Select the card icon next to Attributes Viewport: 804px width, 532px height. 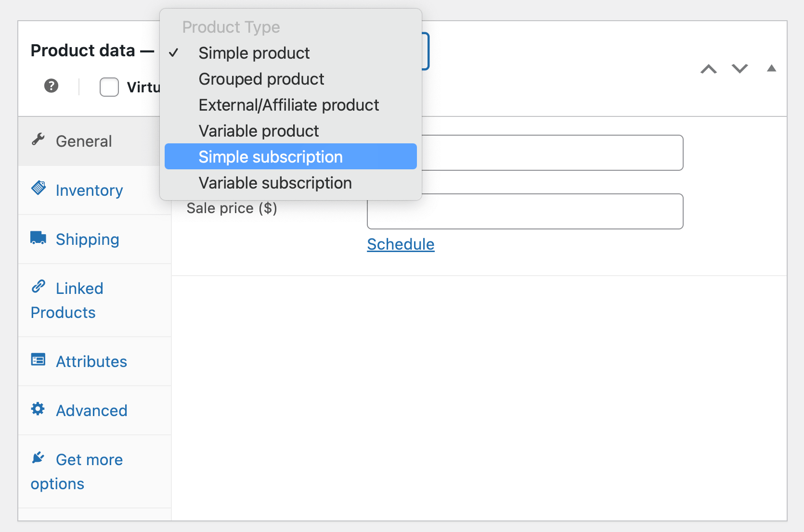38,359
